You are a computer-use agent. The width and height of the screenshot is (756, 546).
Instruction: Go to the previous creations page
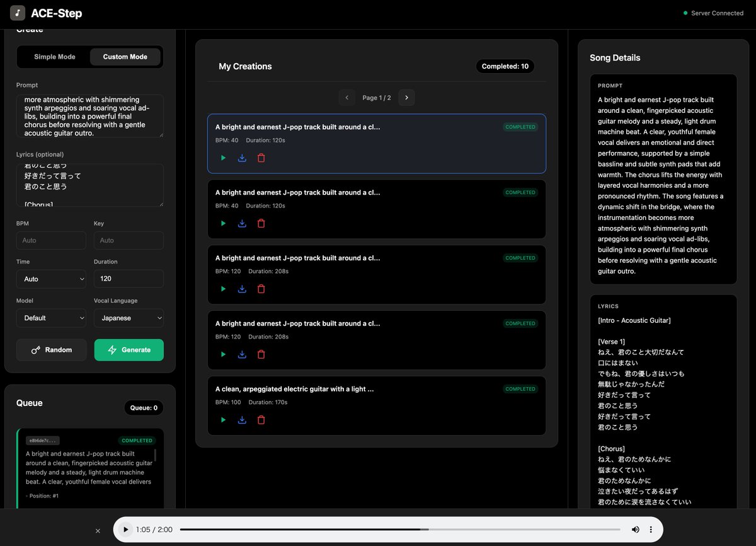pos(346,98)
